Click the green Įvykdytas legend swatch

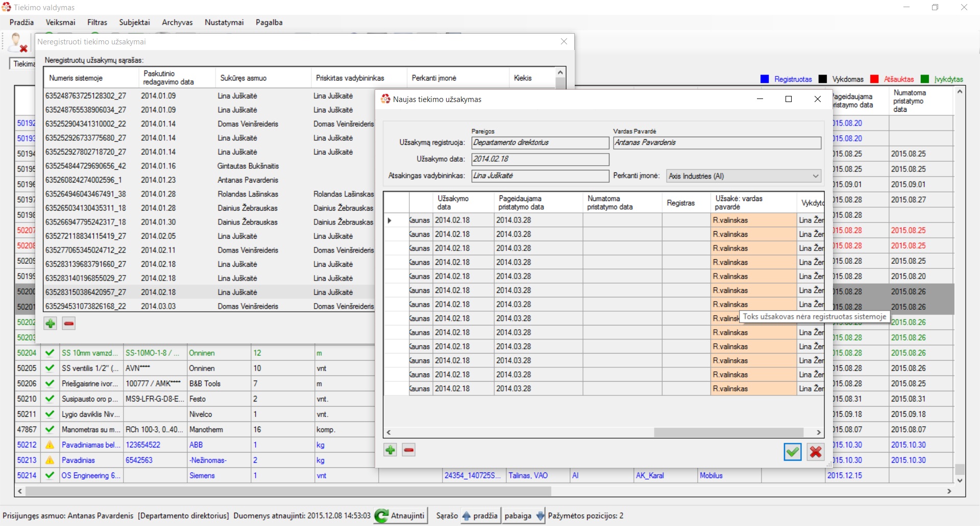coord(924,79)
